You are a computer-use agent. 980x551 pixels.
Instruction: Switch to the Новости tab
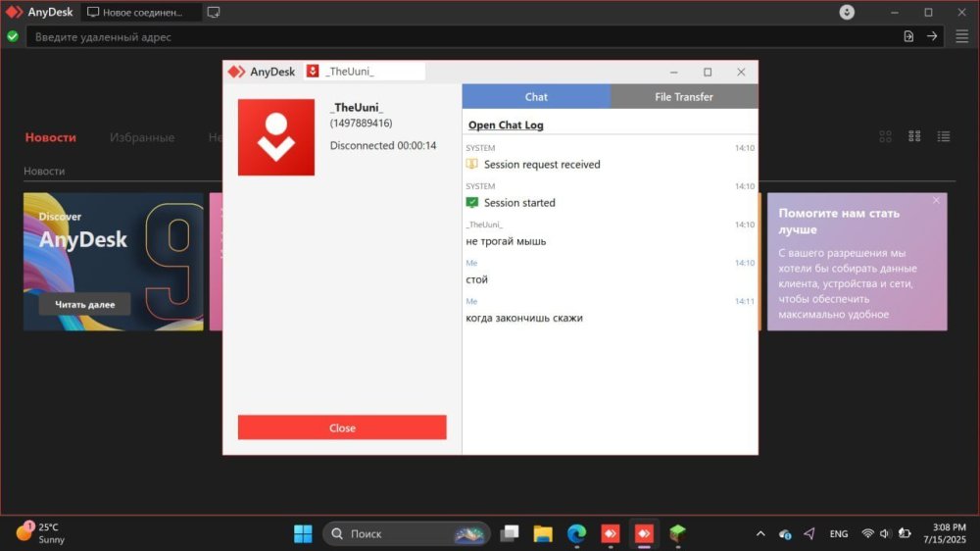(x=51, y=137)
